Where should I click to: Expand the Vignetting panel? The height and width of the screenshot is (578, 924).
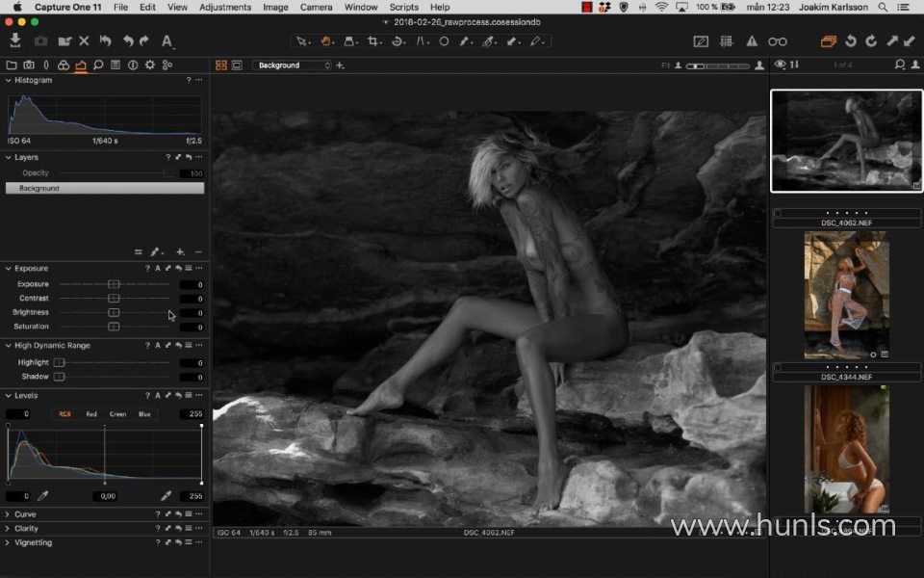point(9,543)
